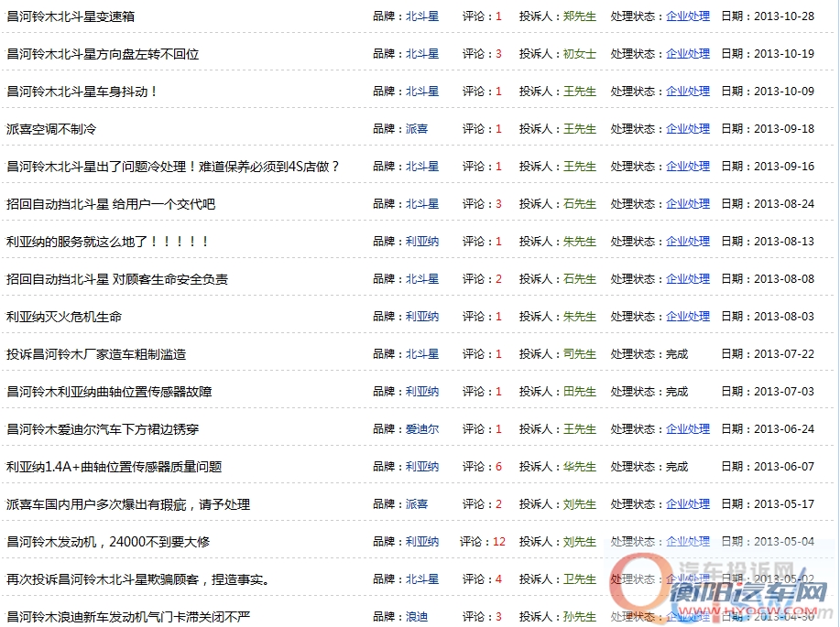Click 企业处理 status in 给用户一个交代吧 row
This screenshot has width=840, height=627.
[688, 203]
